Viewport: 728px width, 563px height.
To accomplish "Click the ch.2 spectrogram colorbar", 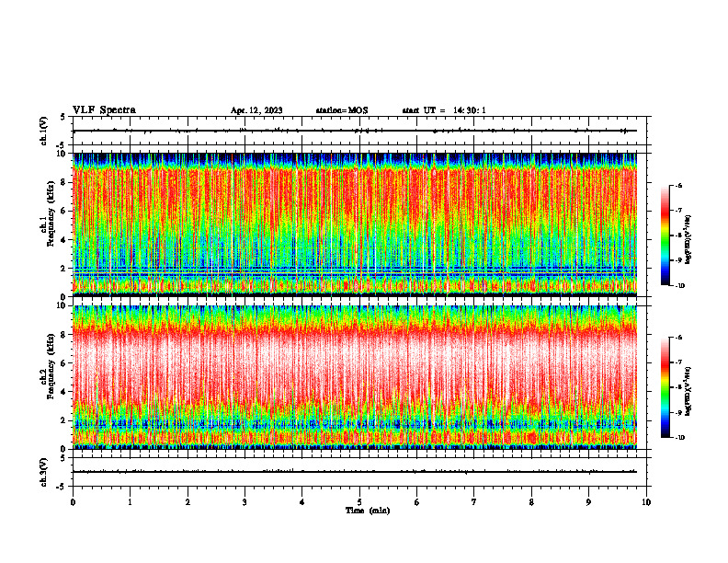I will tap(665, 387).
